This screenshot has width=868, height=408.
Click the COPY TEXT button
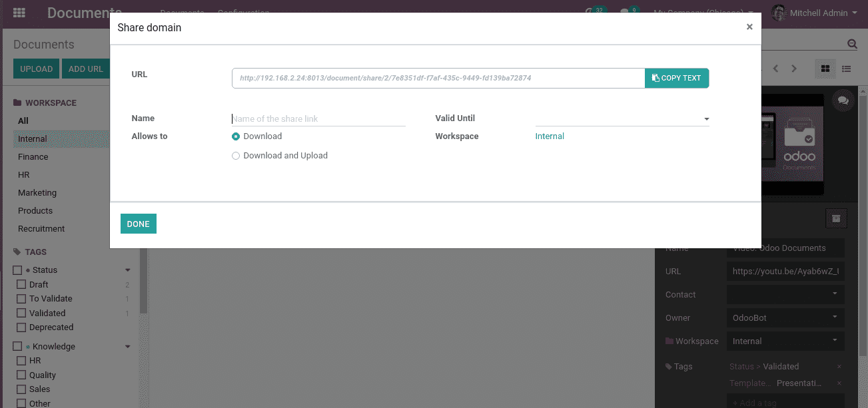[677, 78]
